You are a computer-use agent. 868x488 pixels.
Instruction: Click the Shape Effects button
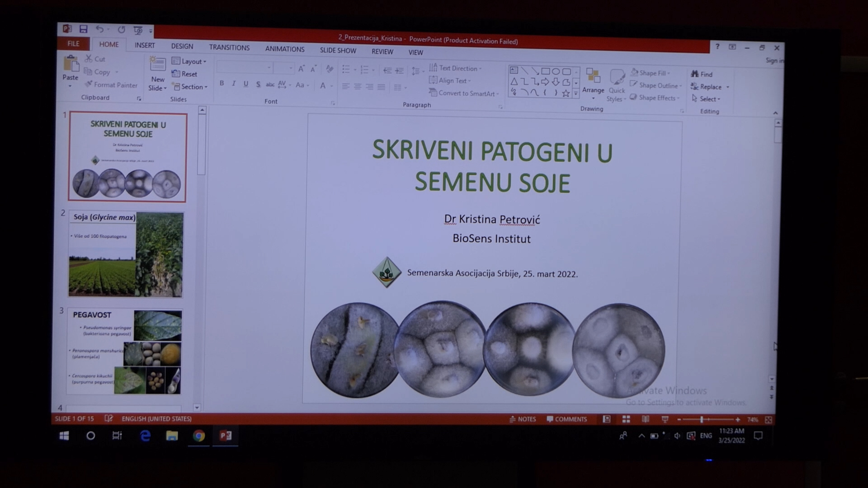[x=655, y=98]
